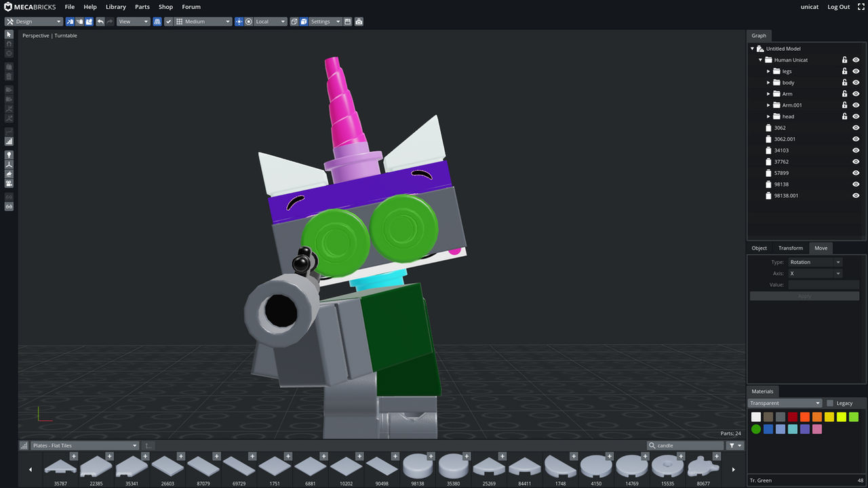Click the glasses icon at bottom of left toolbar
868x488 pixels.
point(9,206)
